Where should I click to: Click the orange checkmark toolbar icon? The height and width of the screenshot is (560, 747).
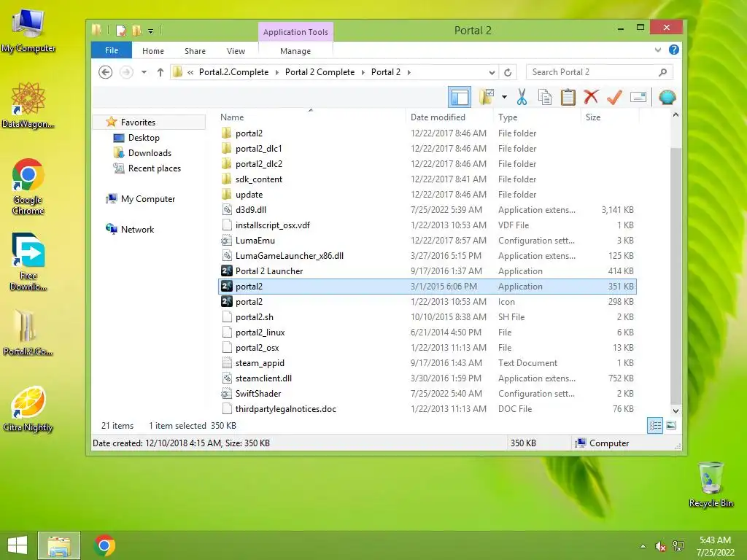614,97
